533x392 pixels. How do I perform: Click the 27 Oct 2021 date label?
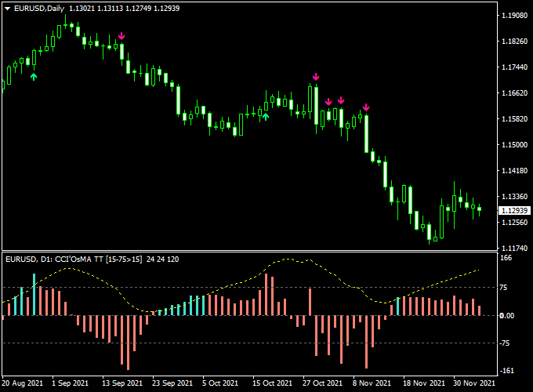323,383
